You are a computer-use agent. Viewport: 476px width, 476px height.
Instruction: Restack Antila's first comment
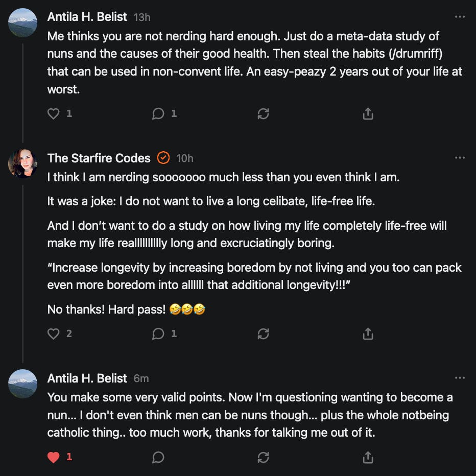point(263,114)
